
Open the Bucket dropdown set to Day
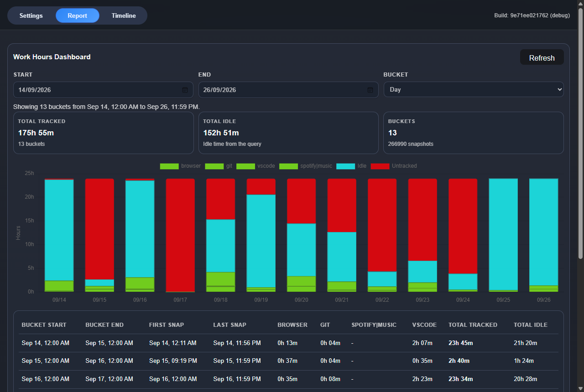pyautogui.click(x=474, y=90)
